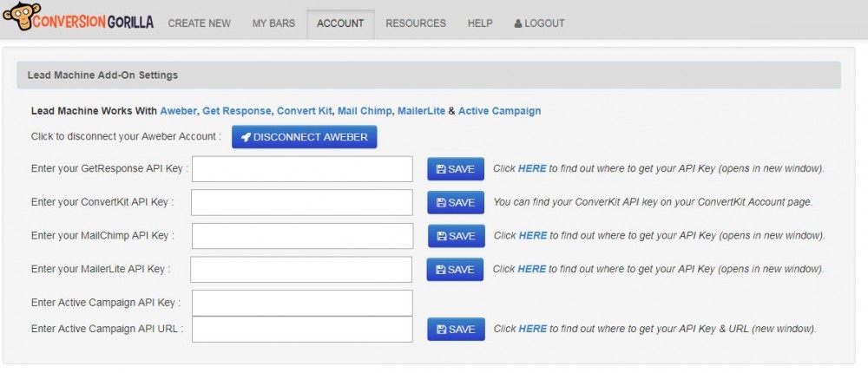Save the GetResponse API Key
Screen dimensions: 868x373
click(x=456, y=169)
